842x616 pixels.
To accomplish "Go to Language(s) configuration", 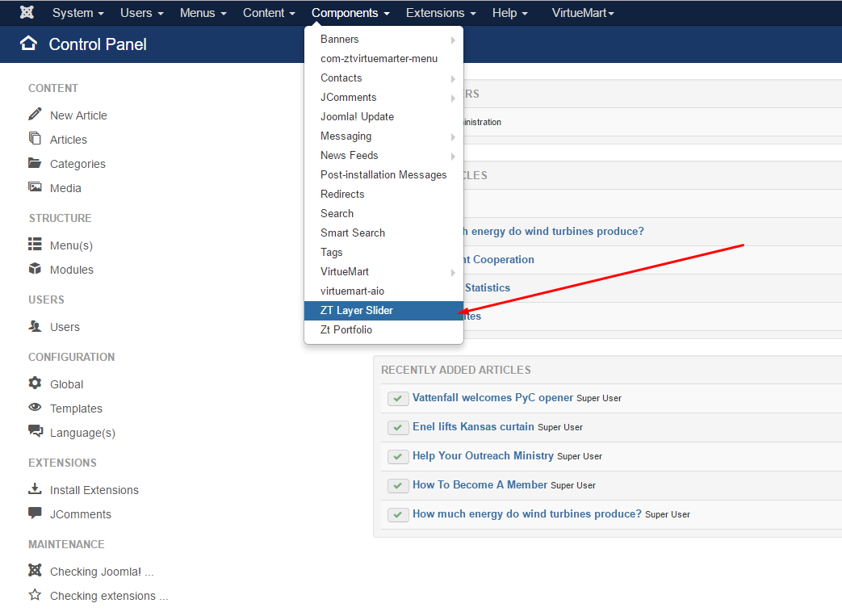I will tap(82, 433).
